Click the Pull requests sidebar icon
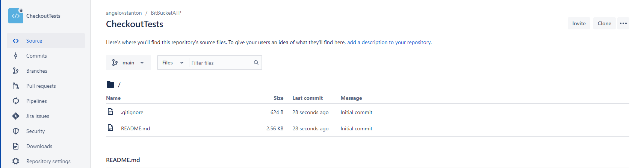Image resolution: width=644 pixels, height=168 pixels. click(x=16, y=86)
